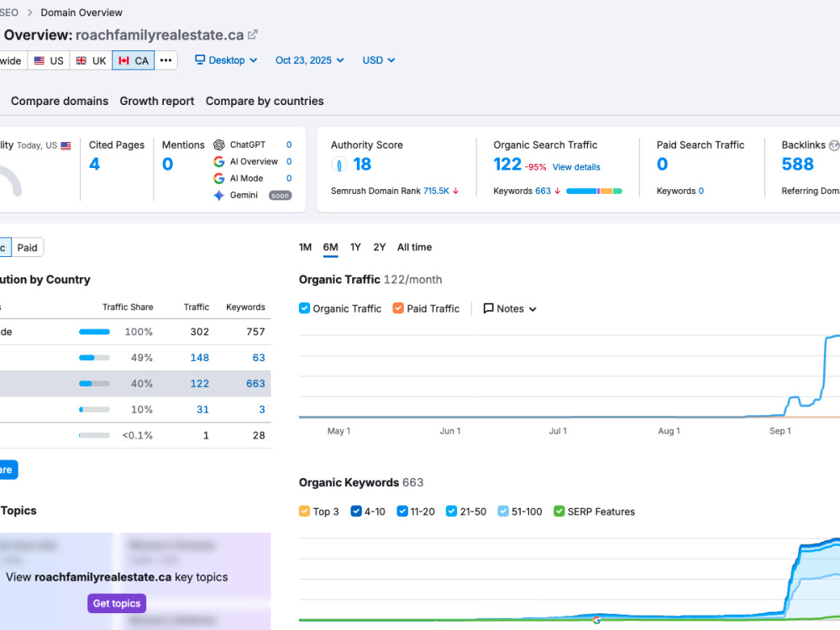Click the ChatGPT mentions count 0

click(x=289, y=144)
